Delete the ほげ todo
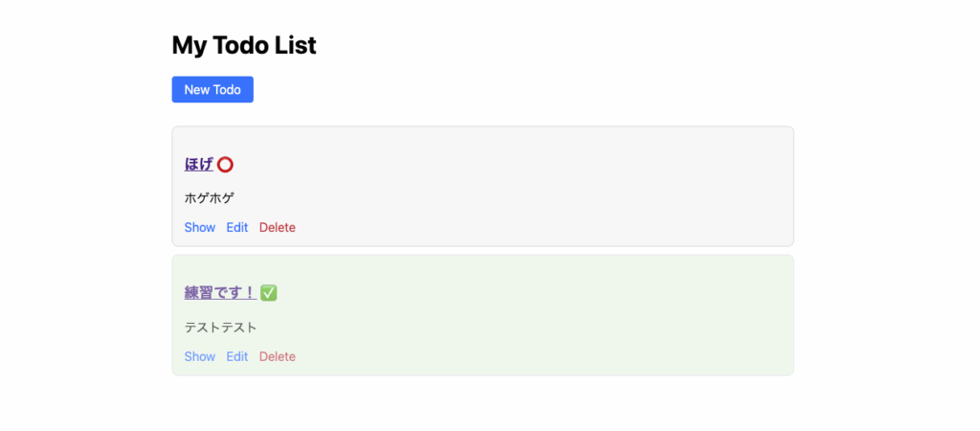This screenshot has width=980, height=431. tap(278, 228)
